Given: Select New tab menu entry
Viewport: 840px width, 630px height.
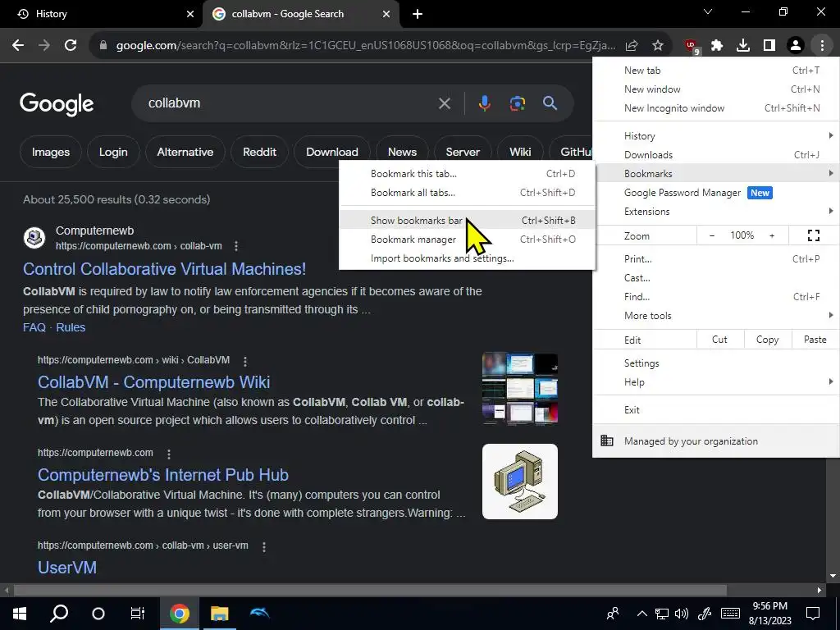Looking at the screenshot, I should [x=715, y=71].
